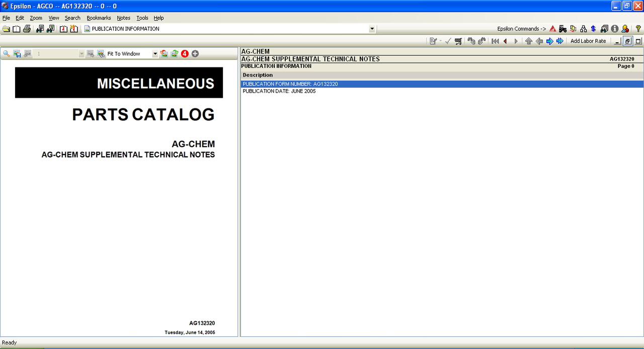Click the rotate image left icon
The image size is (644, 349).
[x=164, y=53]
